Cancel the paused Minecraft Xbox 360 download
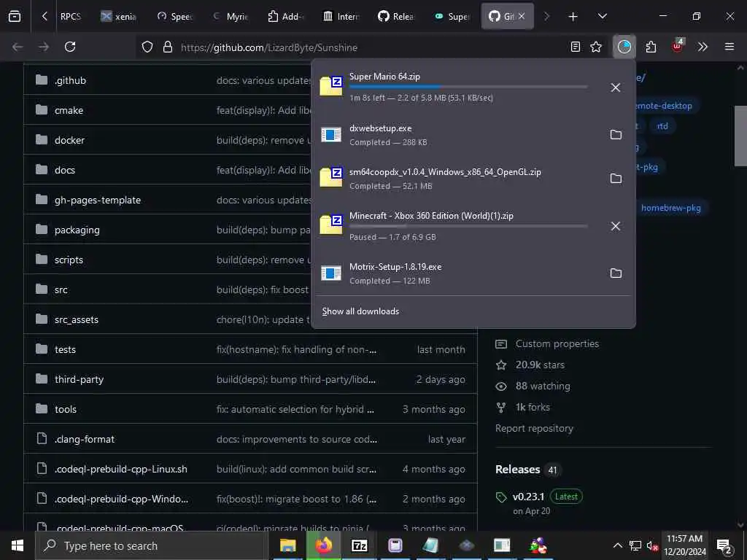The image size is (747, 560). click(616, 226)
